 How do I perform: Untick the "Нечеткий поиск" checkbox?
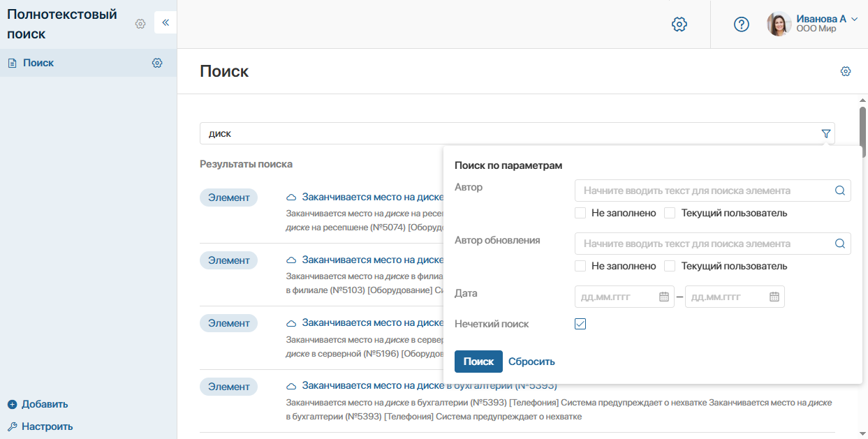(x=580, y=324)
